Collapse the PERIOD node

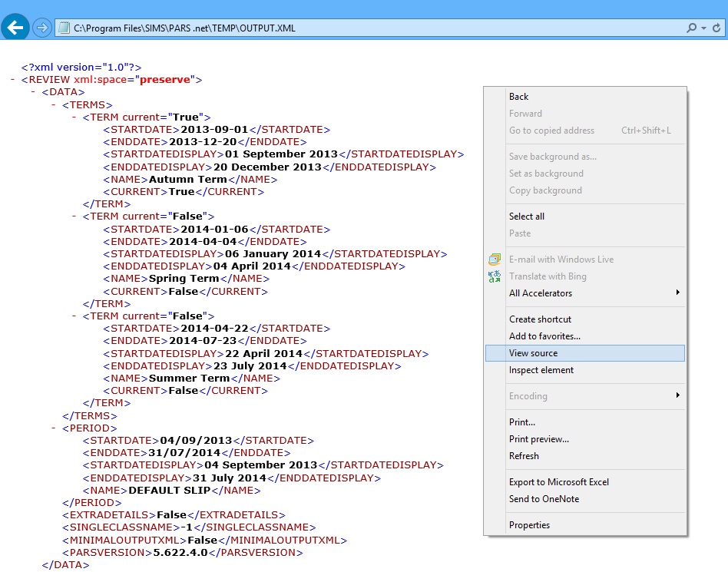coord(54,428)
